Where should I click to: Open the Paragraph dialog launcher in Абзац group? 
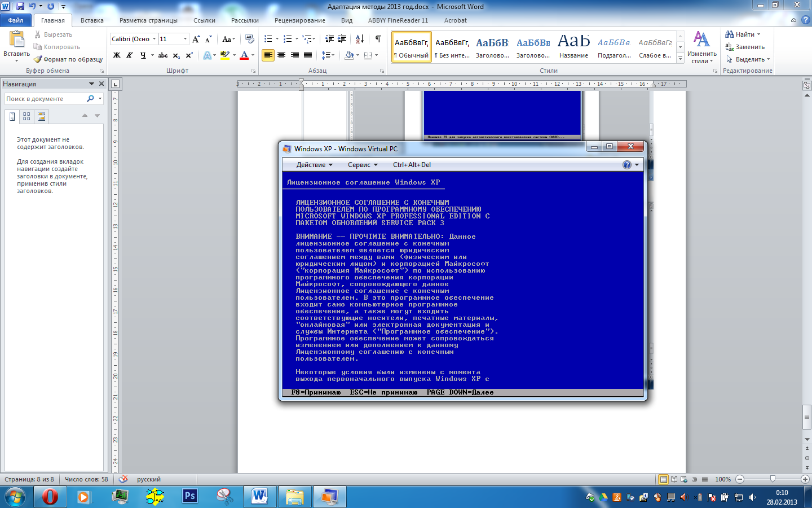pyautogui.click(x=382, y=71)
